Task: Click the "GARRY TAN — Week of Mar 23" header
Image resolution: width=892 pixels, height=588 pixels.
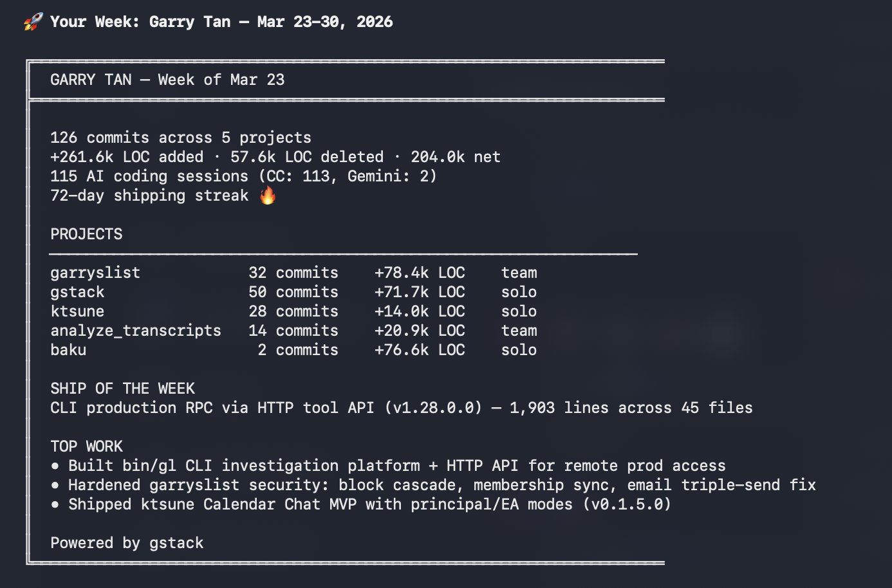Action: pos(167,80)
